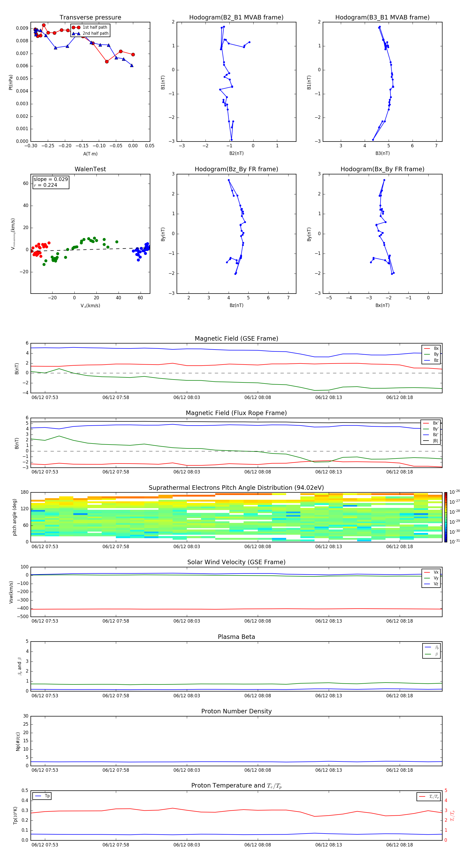Select the "1st half path" legend entry
The image size is (473, 868).
click(x=90, y=27)
